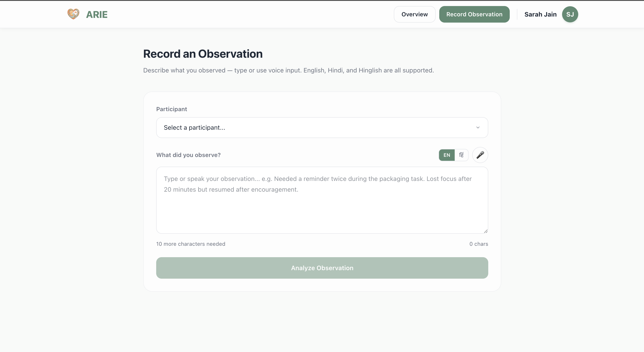The width and height of the screenshot is (644, 352).
Task: Click the Sarah Jain user name
Action: (540, 14)
